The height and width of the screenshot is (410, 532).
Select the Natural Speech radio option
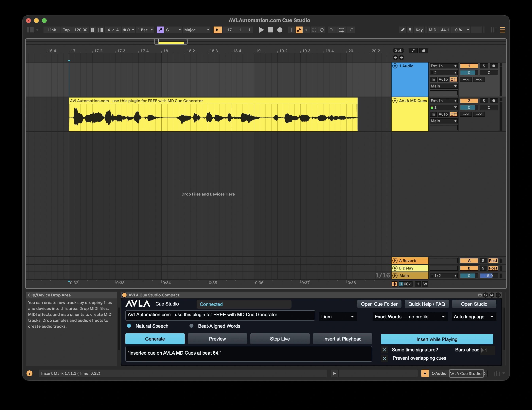coord(129,326)
